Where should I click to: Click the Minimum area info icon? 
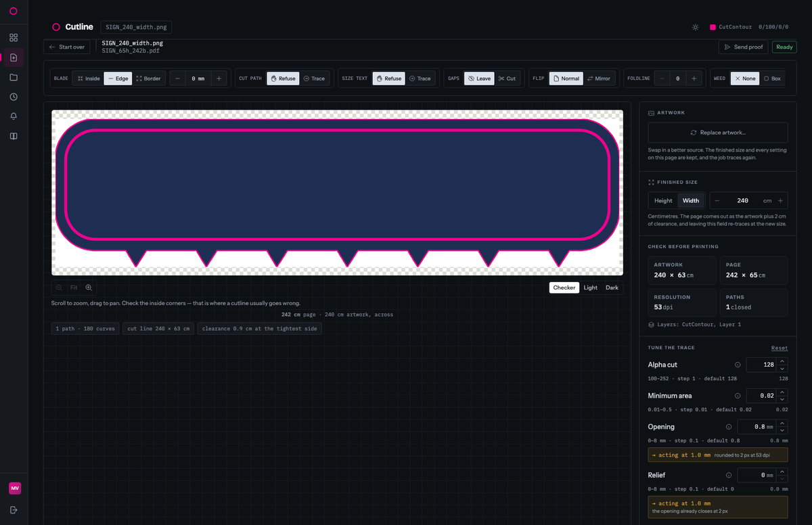click(x=738, y=396)
